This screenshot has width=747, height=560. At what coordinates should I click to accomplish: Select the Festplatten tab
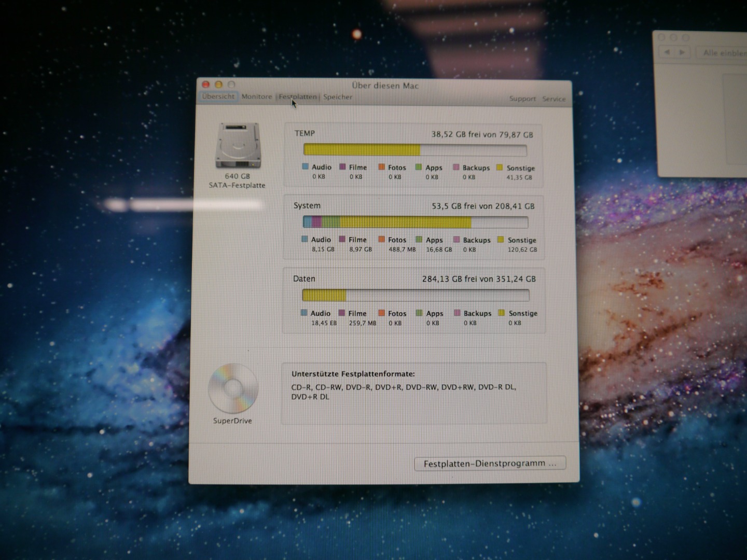coord(298,97)
